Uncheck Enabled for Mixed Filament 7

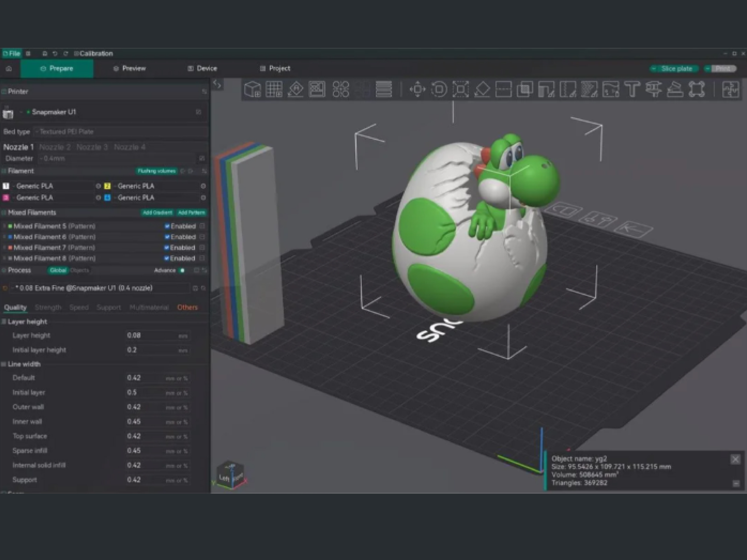[167, 248]
